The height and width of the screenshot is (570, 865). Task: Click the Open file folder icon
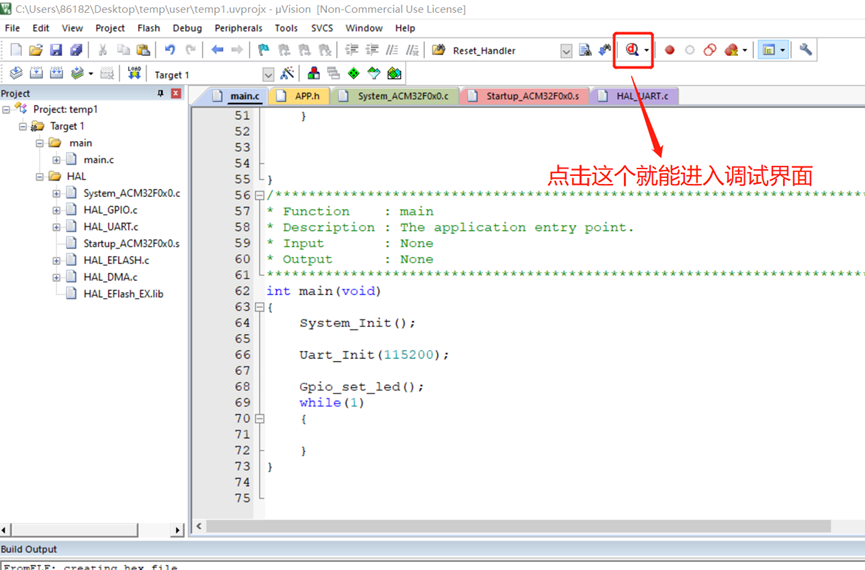coord(36,50)
